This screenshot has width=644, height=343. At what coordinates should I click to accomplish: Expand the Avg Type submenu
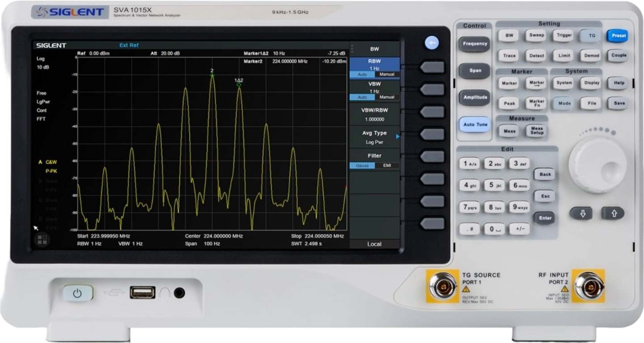tap(374, 137)
